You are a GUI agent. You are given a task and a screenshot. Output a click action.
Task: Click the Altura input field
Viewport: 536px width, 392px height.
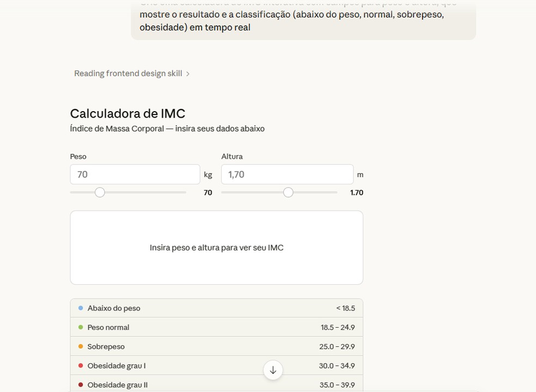287,174
